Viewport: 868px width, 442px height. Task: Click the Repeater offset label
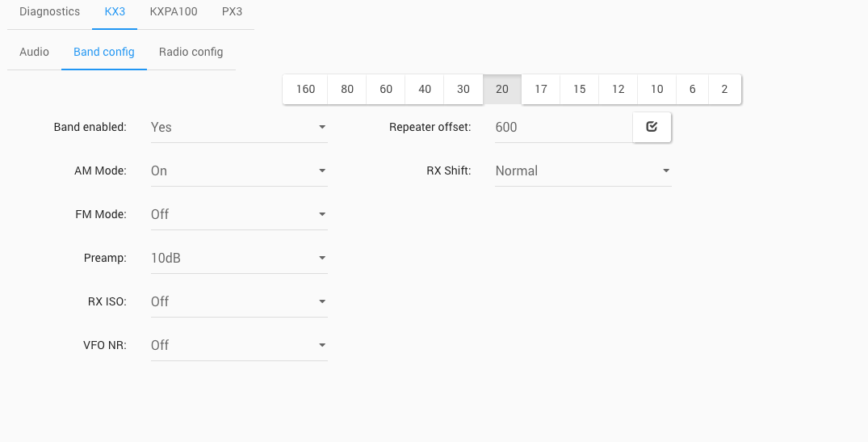click(430, 128)
